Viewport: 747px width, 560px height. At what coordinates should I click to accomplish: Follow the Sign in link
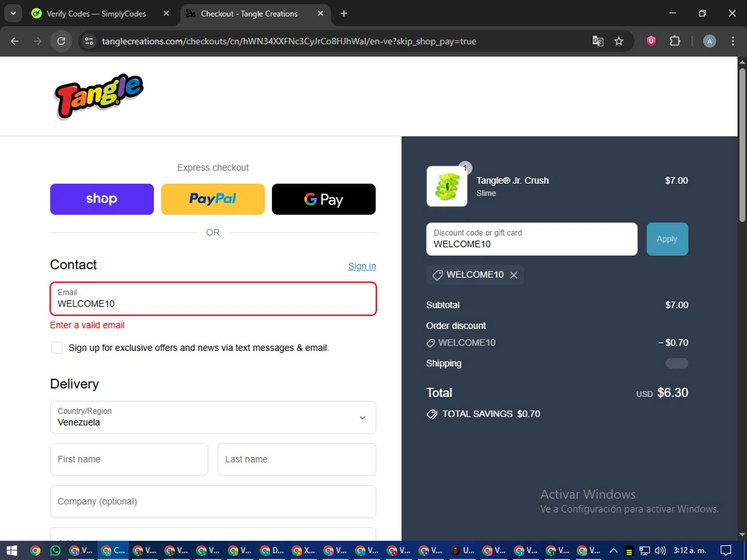[x=362, y=266]
